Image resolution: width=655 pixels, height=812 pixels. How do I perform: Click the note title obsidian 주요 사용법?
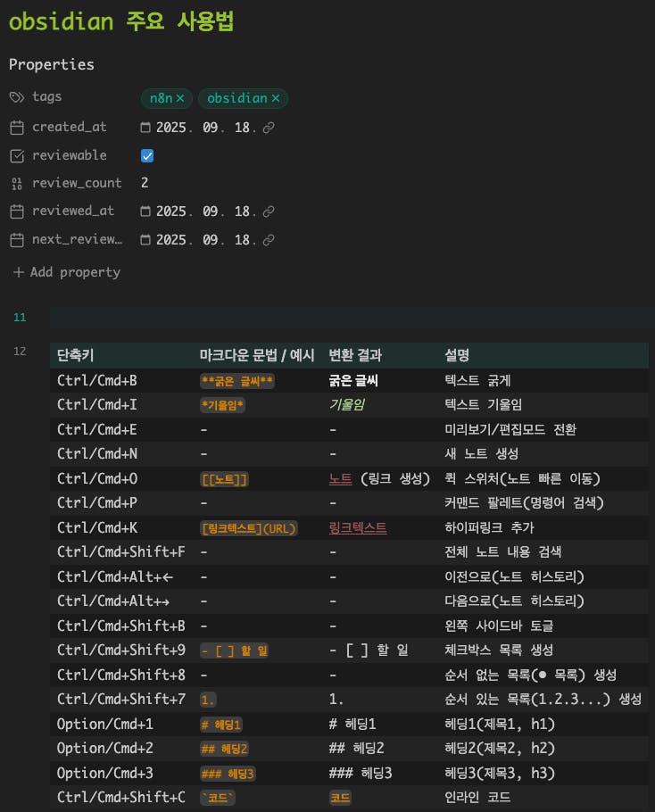(x=121, y=21)
